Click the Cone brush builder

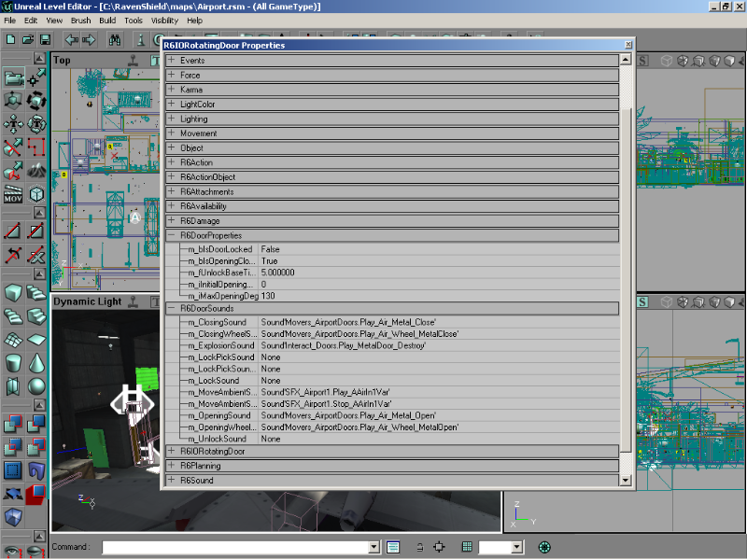point(36,363)
